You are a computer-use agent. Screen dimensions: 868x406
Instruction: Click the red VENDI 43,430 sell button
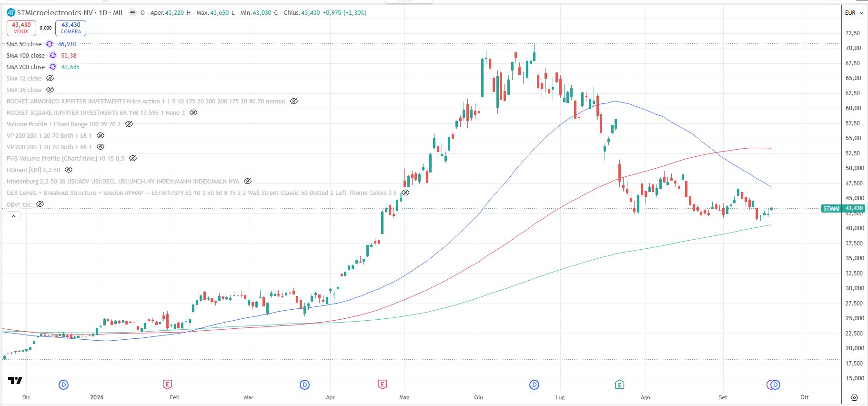click(x=21, y=28)
